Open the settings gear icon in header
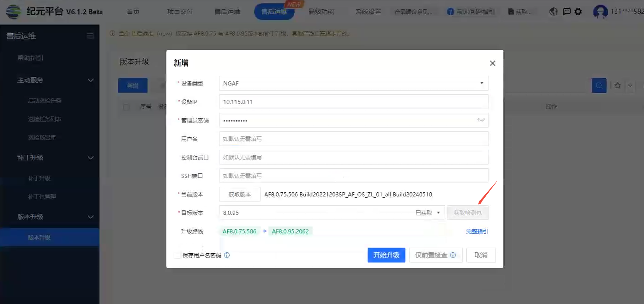 (578, 12)
